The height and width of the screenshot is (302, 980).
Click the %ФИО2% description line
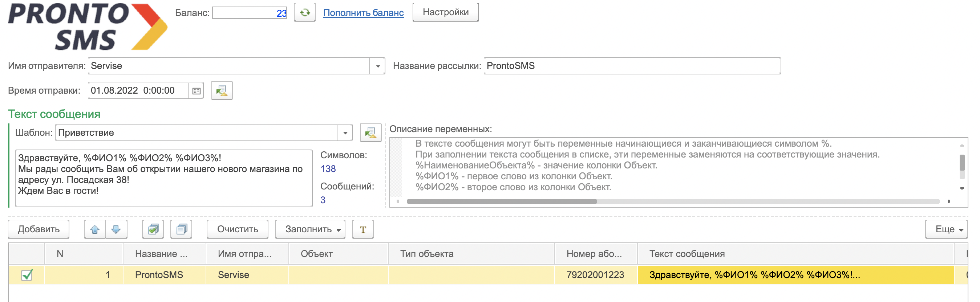[x=513, y=188]
